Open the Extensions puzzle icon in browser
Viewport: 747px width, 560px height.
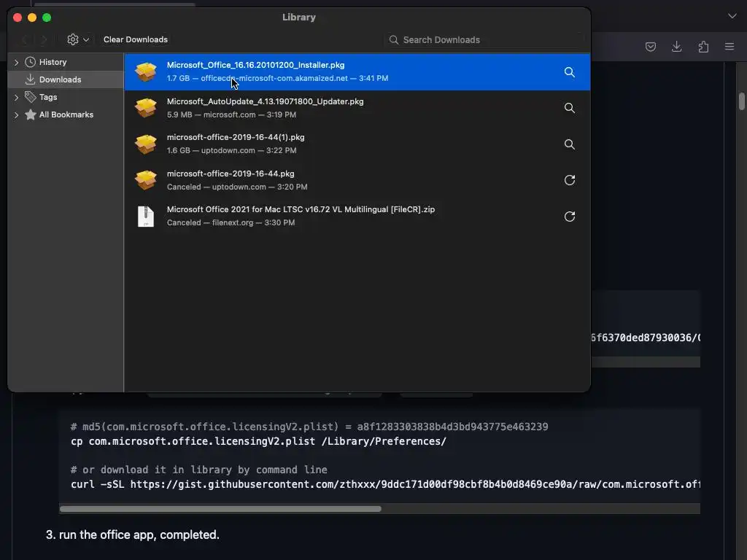point(703,47)
